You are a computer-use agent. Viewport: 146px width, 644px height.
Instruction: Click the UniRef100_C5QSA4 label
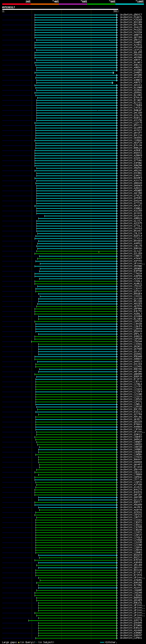coord(131,342)
